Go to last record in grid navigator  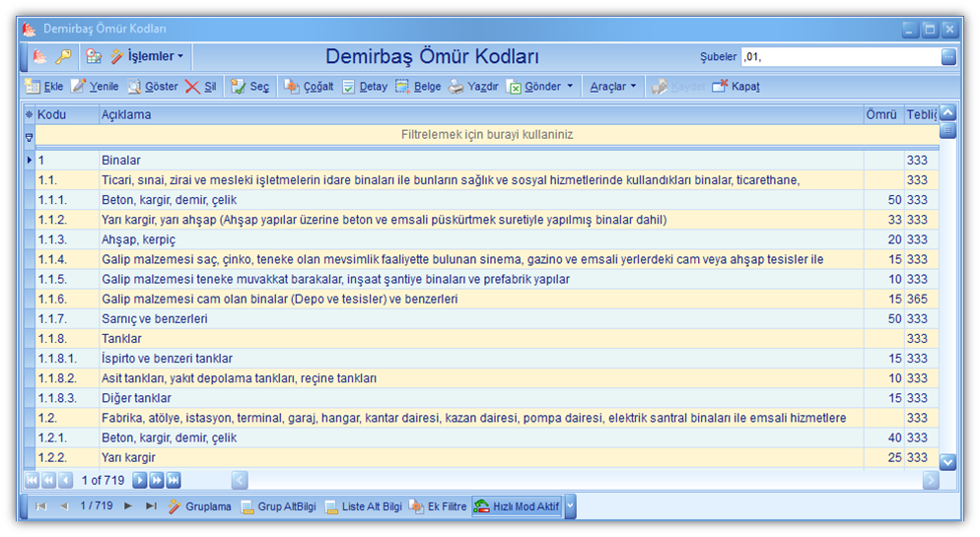point(174,480)
